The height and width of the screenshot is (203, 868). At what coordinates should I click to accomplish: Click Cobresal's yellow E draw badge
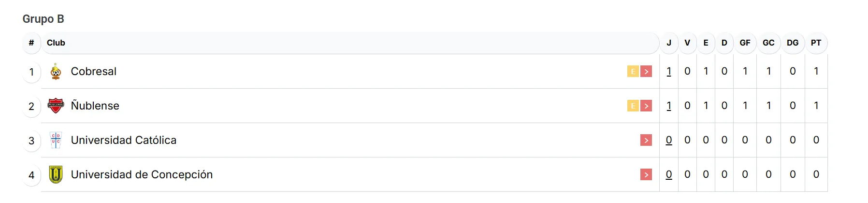click(633, 72)
